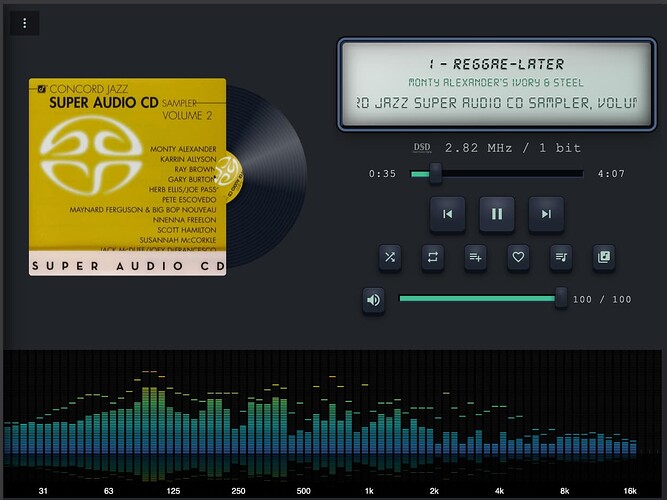Toggle repeat mode
667x500 pixels.
433,257
